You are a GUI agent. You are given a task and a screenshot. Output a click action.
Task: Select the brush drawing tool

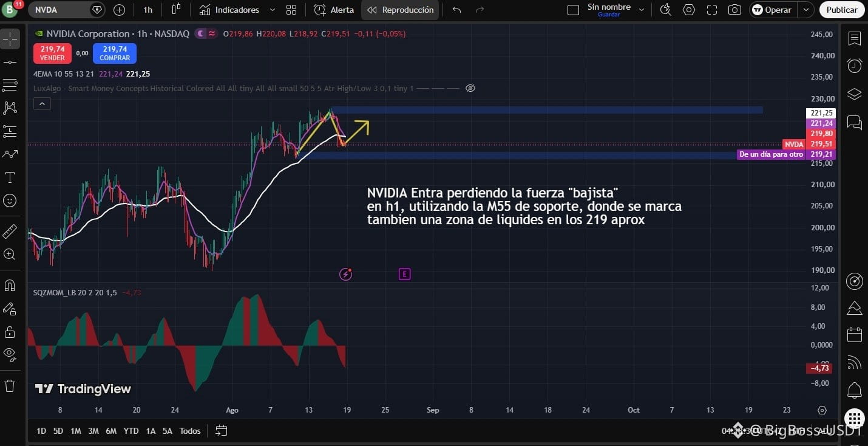(10, 154)
